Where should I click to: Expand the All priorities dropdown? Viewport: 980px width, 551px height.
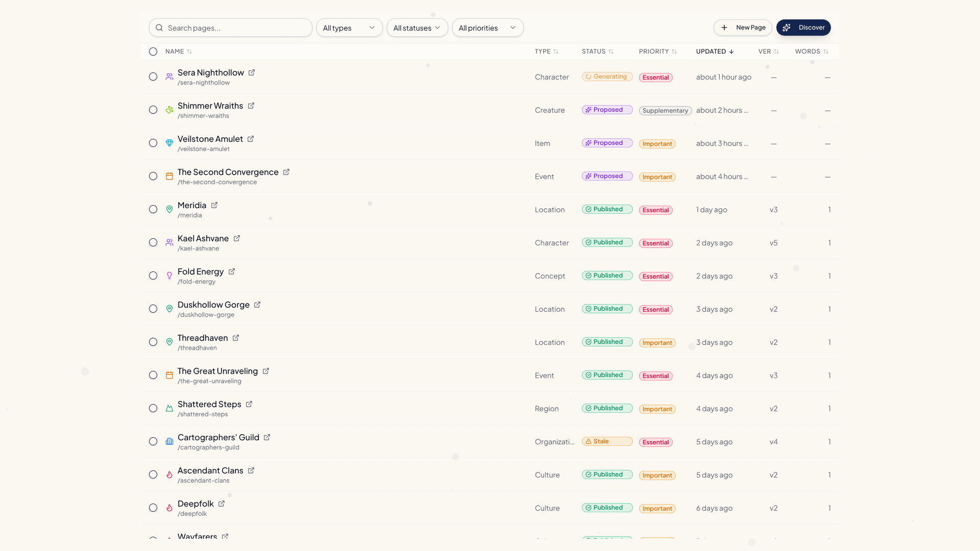click(x=487, y=28)
